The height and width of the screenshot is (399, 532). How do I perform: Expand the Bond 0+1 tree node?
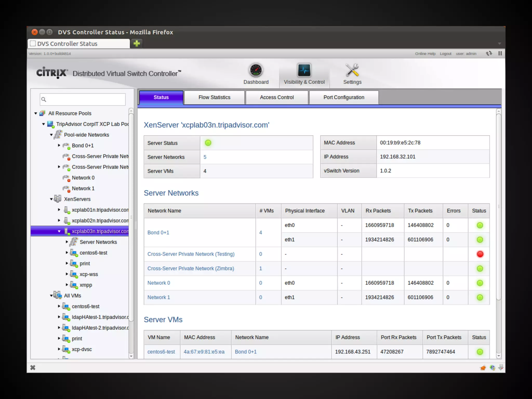click(59, 145)
